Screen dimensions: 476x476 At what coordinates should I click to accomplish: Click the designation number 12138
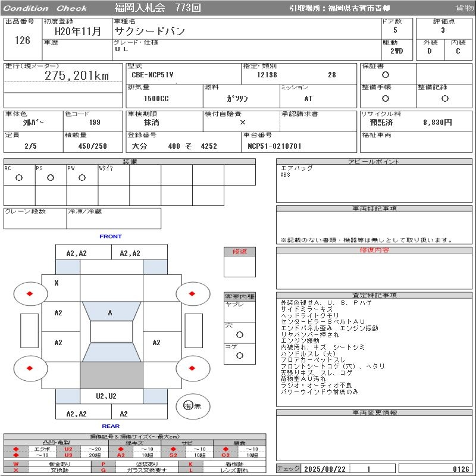point(267,75)
